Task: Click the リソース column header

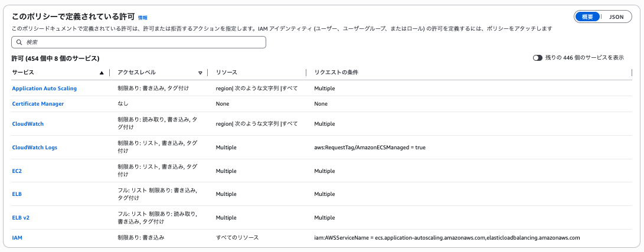Action: click(226, 72)
